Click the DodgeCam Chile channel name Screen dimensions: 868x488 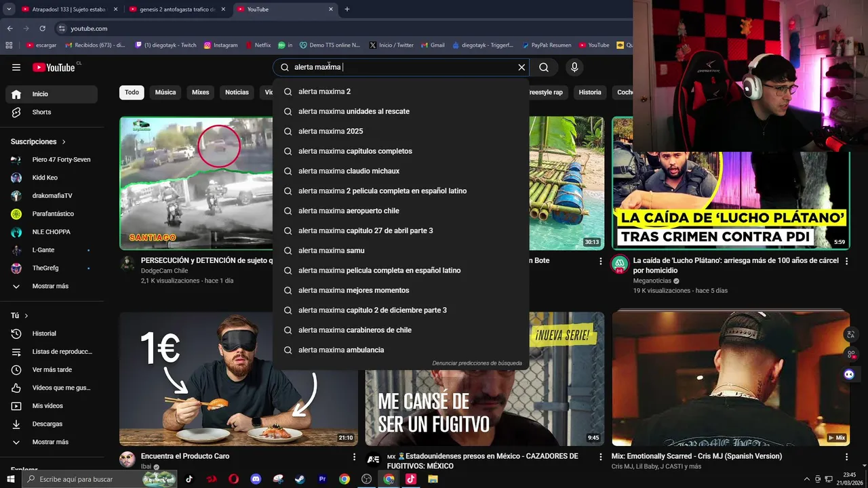click(x=164, y=270)
